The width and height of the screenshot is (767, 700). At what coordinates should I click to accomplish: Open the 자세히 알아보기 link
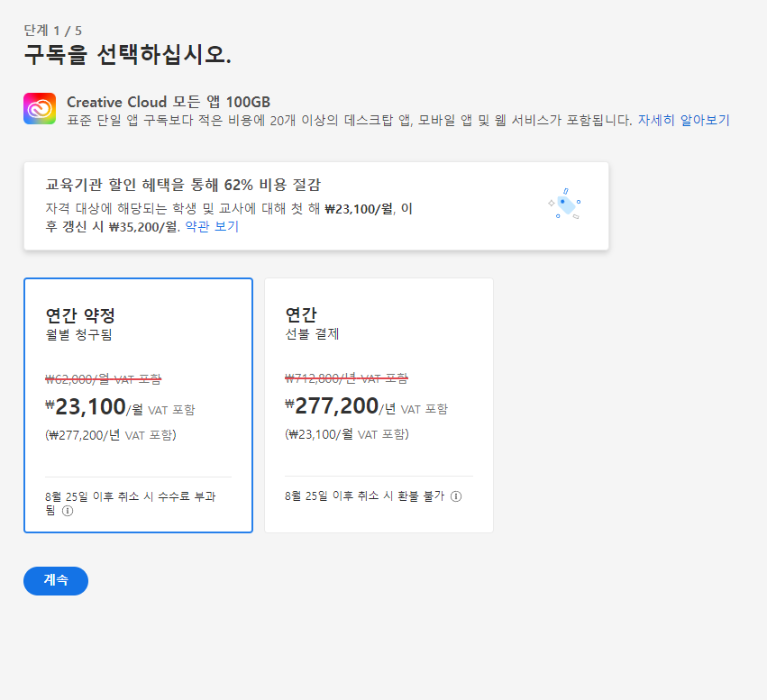(683, 120)
